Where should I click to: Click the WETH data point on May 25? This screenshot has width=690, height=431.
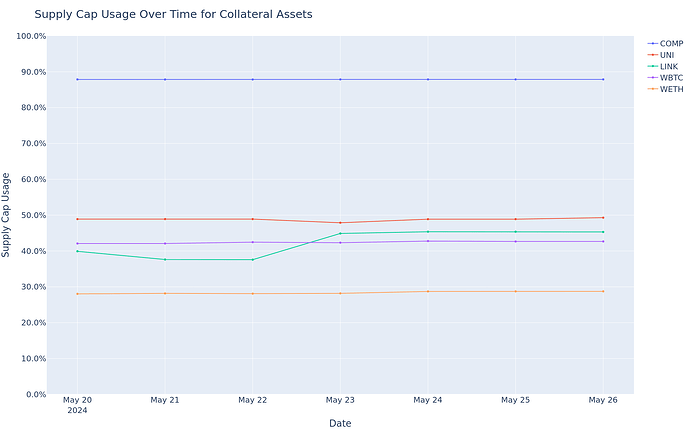pos(515,292)
